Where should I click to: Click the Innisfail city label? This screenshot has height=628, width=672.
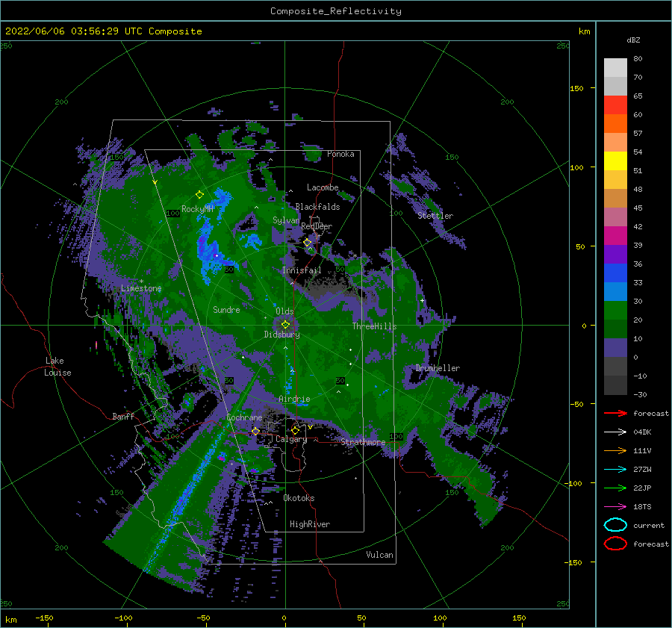(302, 270)
